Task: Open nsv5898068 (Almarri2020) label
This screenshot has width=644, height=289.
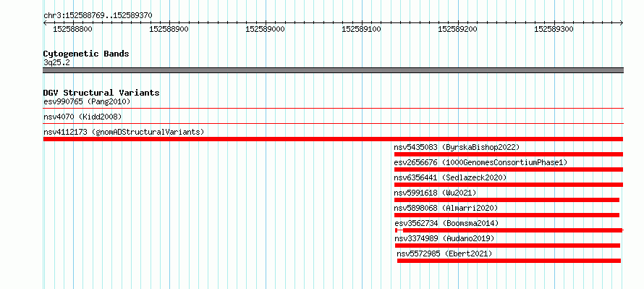Action: (446, 208)
